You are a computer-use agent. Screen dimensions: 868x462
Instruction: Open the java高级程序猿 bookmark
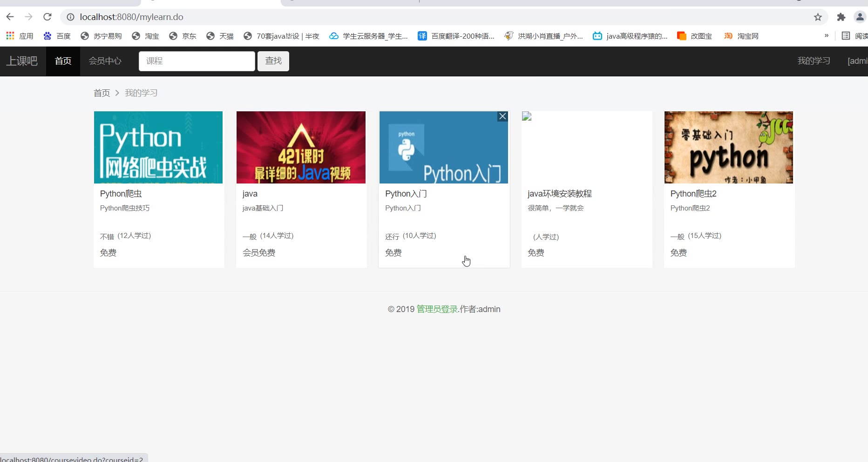pos(630,36)
